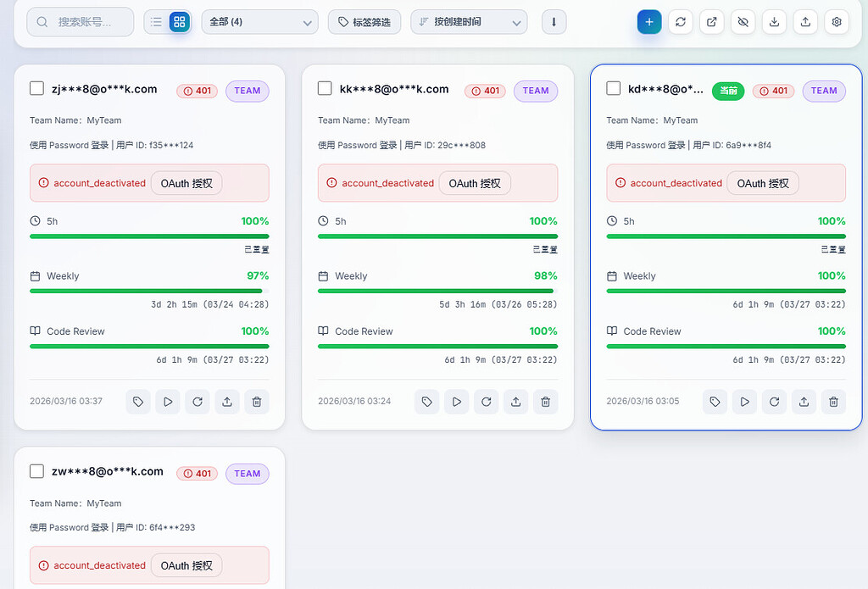Click 401 error badge on zj***8 card
Image resolution: width=868 pixels, height=589 pixels.
[x=197, y=91]
